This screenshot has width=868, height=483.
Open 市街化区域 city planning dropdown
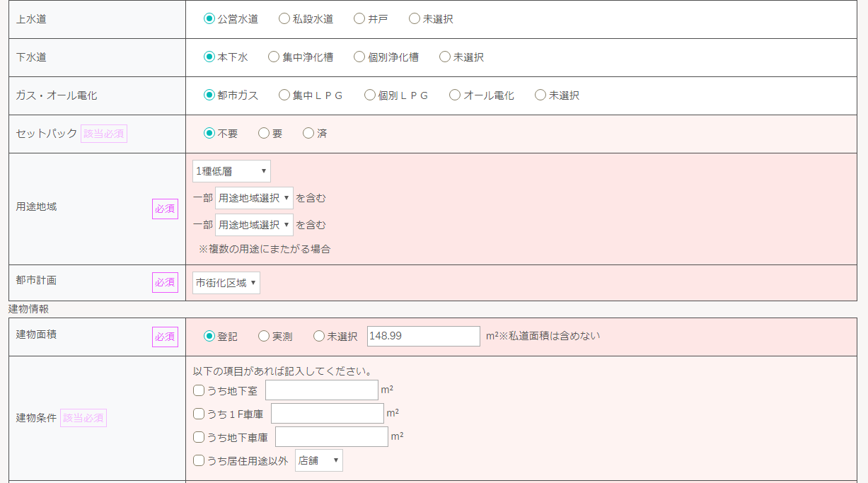(x=226, y=283)
